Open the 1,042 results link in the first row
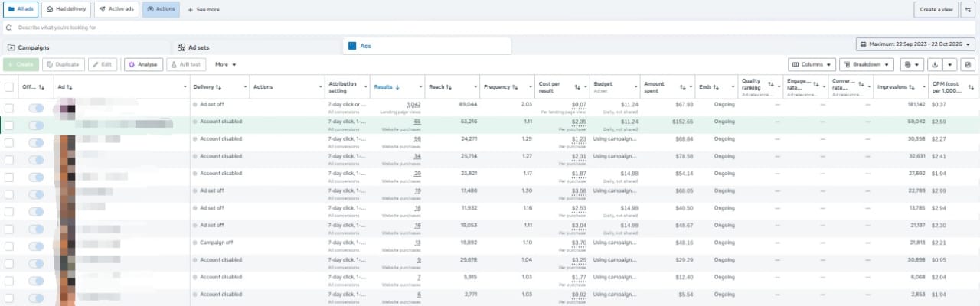 [413, 104]
